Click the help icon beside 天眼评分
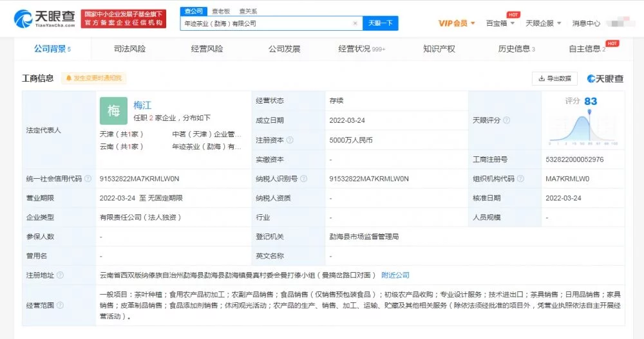Image resolution: width=644 pixels, height=339 pixels. click(506, 120)
